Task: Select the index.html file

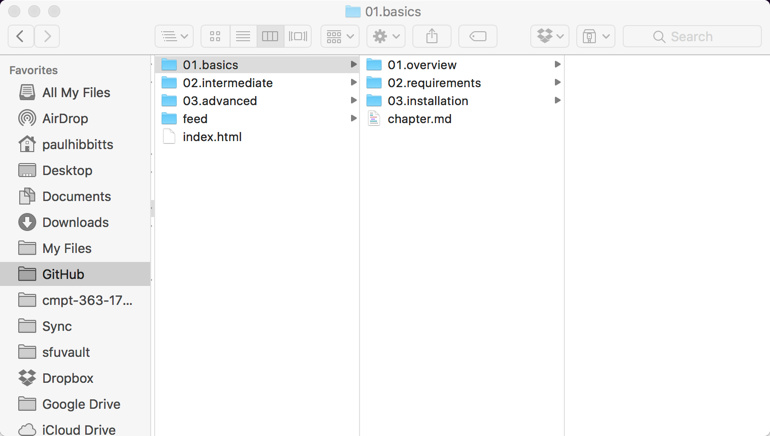Action: (x=257, y=136)
